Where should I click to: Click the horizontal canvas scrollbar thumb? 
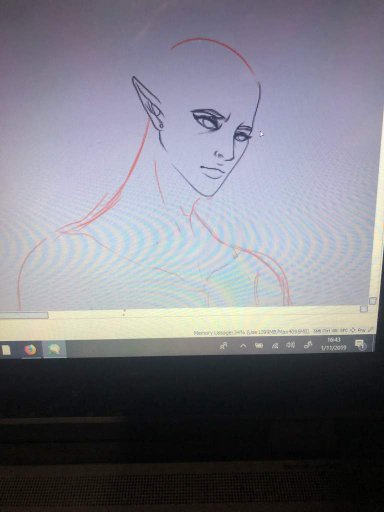pyautogui.click(x=24, y=315)
